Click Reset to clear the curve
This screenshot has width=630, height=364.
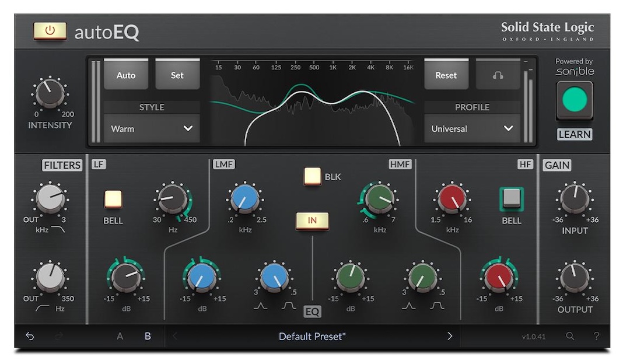click(446, 74)
